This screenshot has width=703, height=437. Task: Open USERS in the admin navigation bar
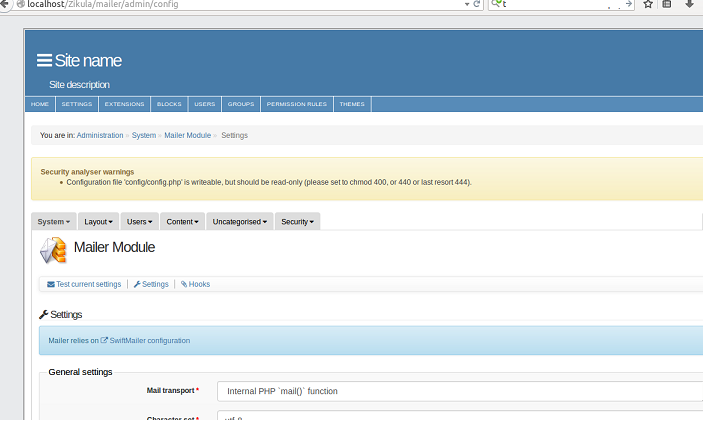click(205, 104)
